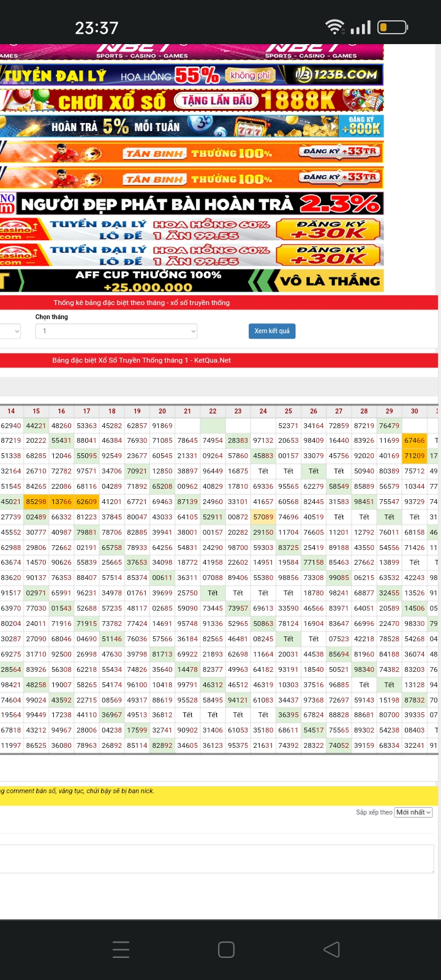Tap the Android home navigation icon
The height and width of the screenshot is (980, 441).
(x=226, y=949)
